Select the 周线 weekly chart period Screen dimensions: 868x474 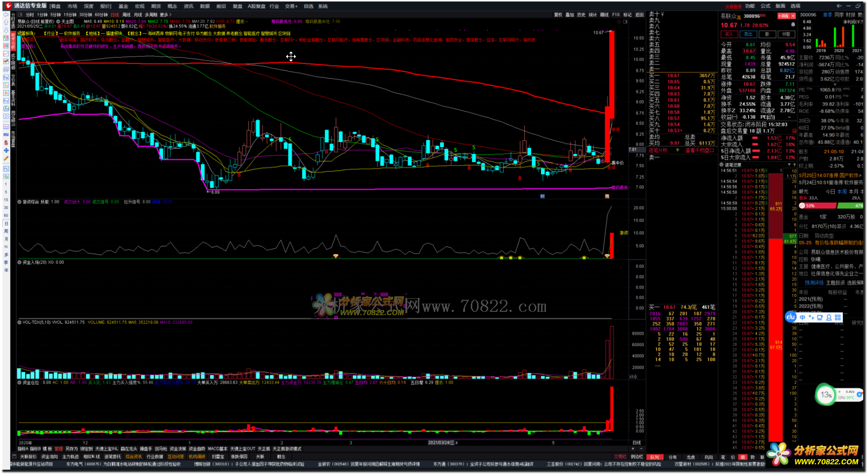tap(127, 15)
